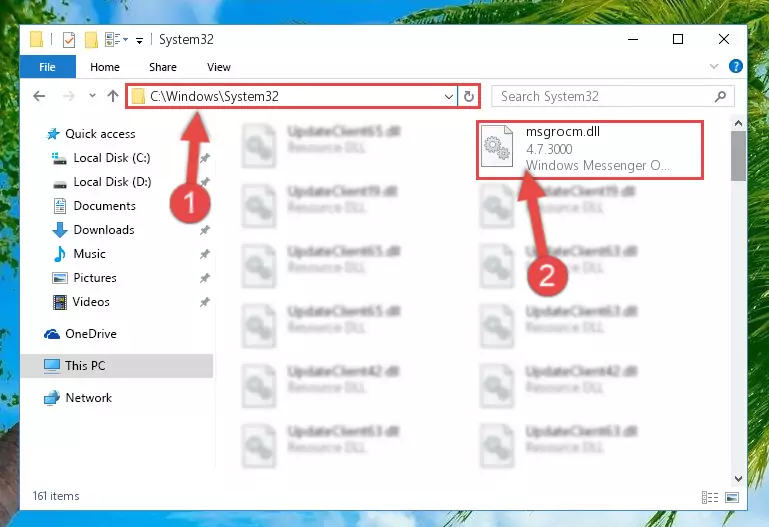Click the scroll up arrow of file list

click(738, 124)
